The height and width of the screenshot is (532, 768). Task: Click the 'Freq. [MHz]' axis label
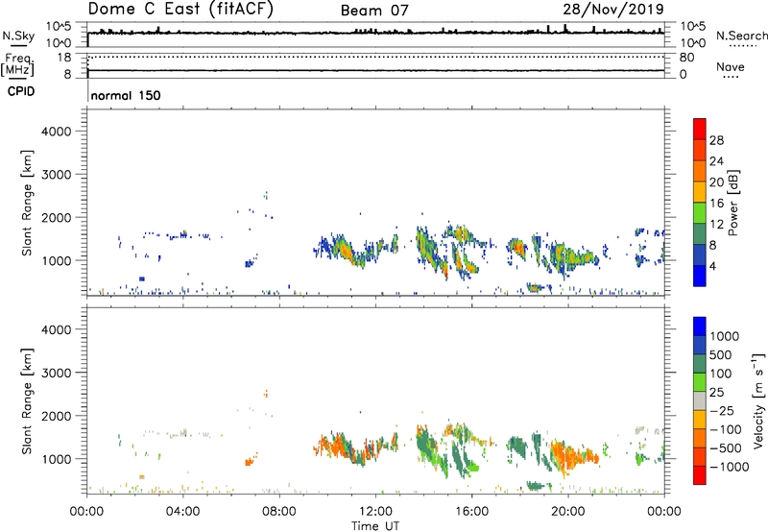17,65
